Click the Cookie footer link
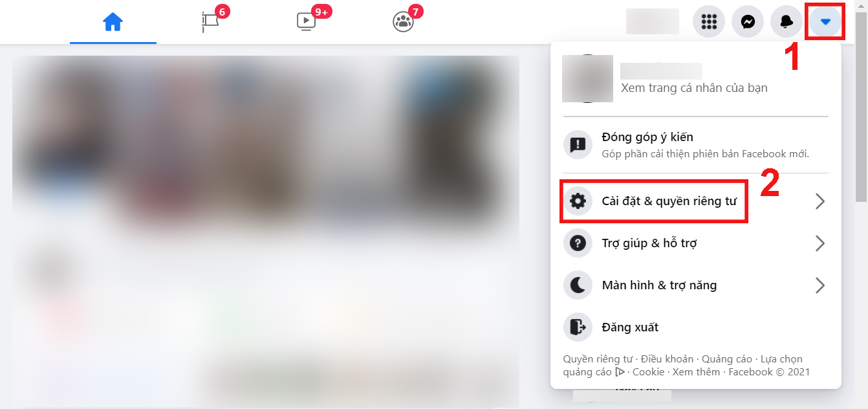The height and width of the screenshot is (409, 868). click(648, 371)
